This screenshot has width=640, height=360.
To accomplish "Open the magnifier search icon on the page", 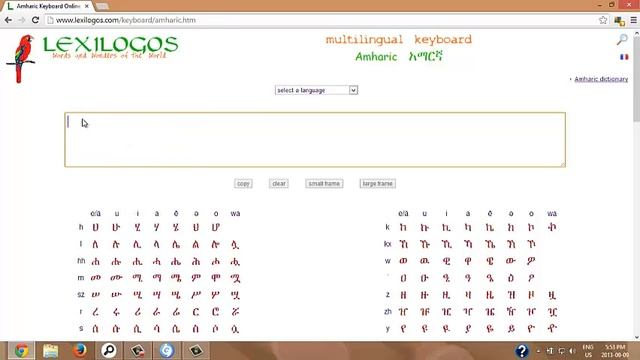I will (x=622, y=39).
